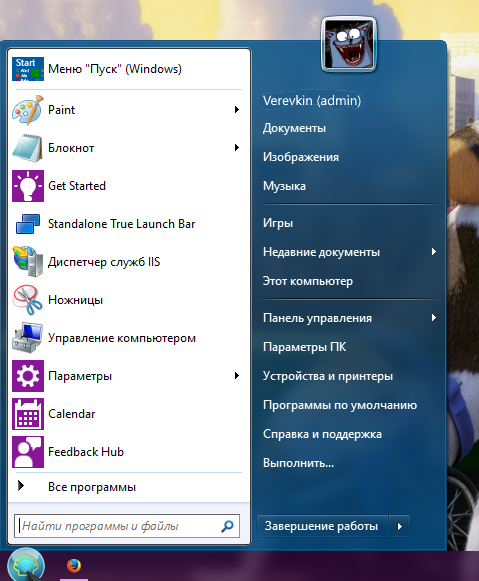This screenshot has height=581, width=479.
Task: Select the Feedback Hub label
Action: [x=86, y=452]
